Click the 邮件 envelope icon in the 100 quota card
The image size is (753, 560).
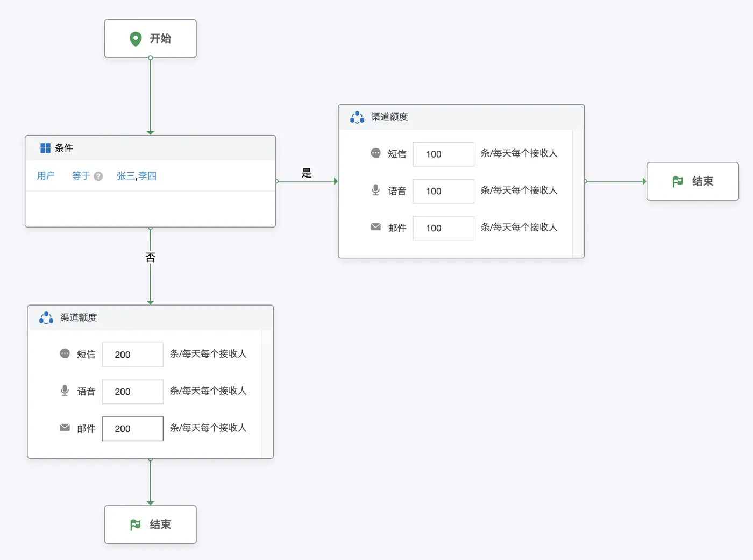click(x=376, y=227)
